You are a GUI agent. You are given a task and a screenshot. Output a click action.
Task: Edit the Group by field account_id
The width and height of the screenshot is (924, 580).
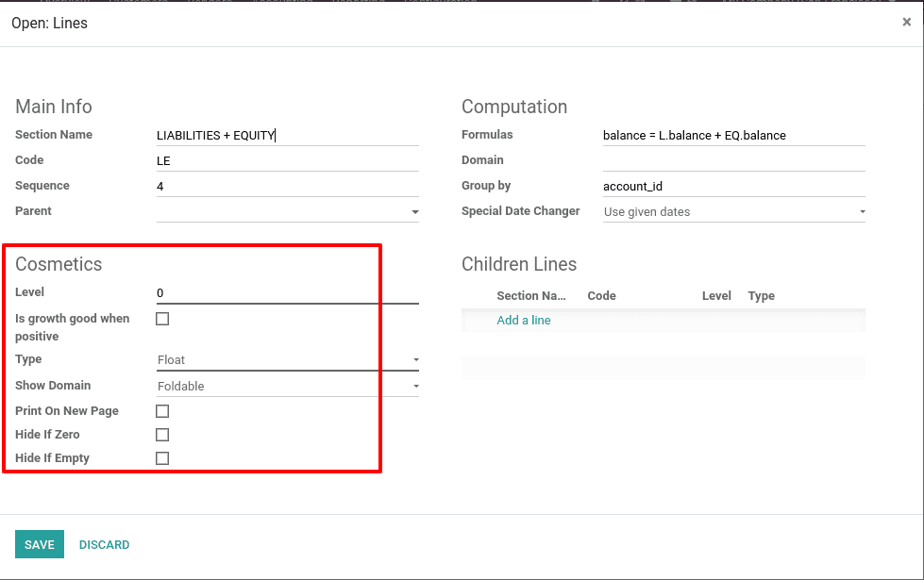733,186
